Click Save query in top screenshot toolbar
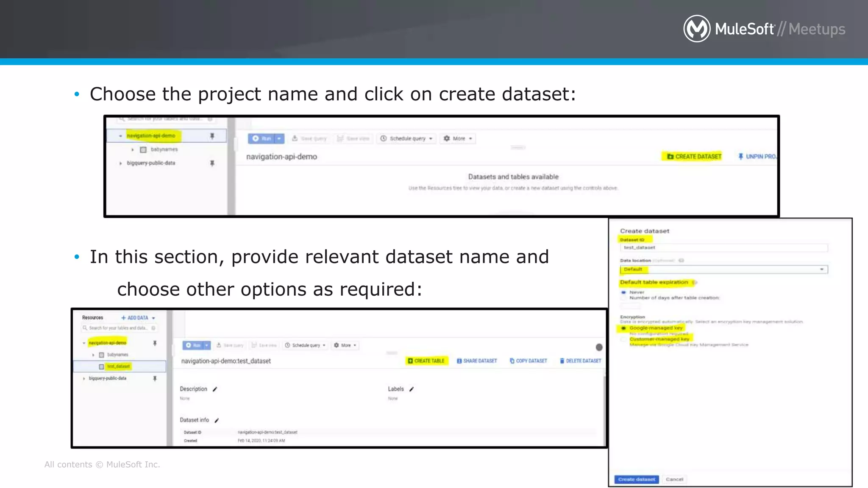The image size is (868, 488). click(x=309, y=139)
